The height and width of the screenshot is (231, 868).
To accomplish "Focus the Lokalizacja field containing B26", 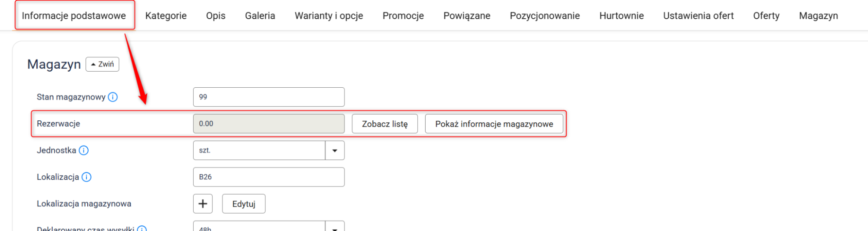I will 269,177.
